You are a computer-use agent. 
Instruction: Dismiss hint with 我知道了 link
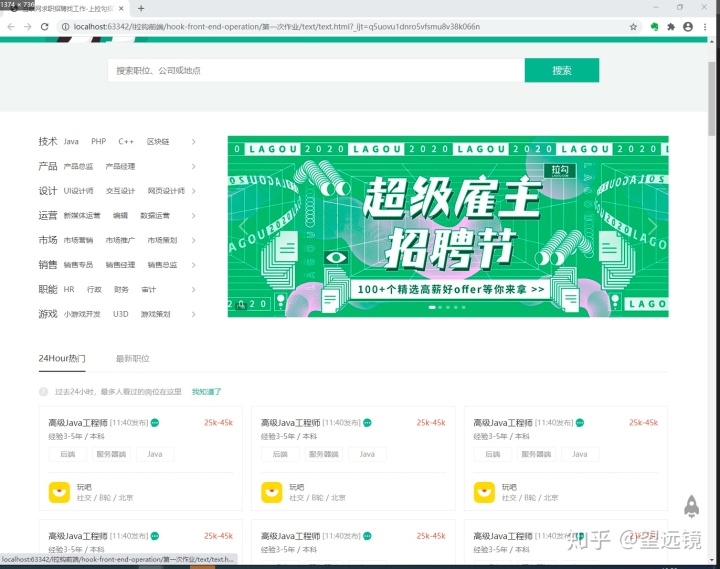coord(207,392)
